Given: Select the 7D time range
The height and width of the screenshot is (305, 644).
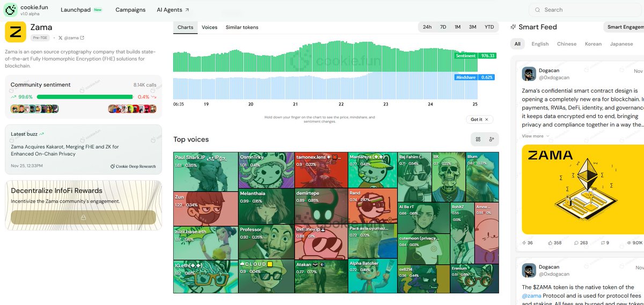Looking at the screenshot, I should [x=443, y=27].
